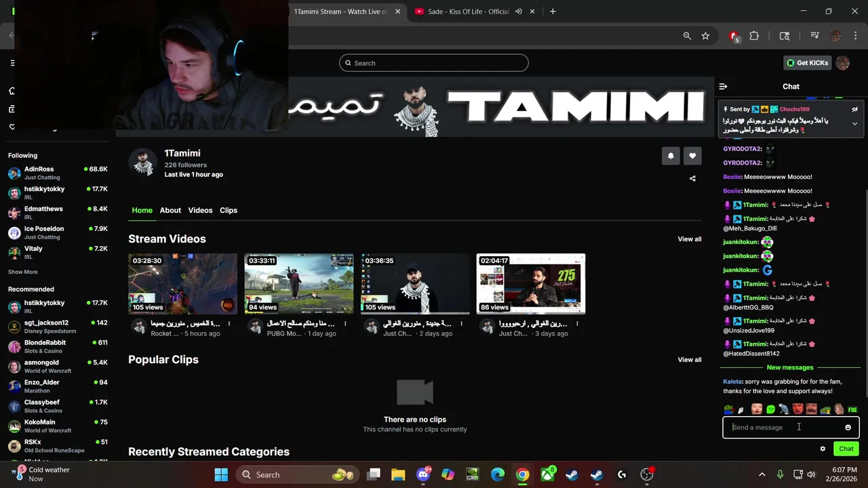Play the 03:36:35 stream video

pyautogui.click(x=415, y=284)
